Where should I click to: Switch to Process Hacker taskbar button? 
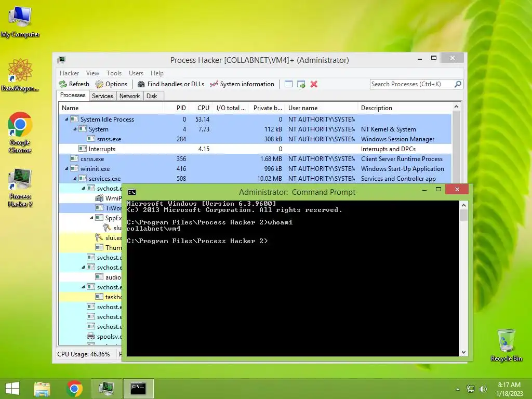pyautogui.click(x=106, y=389)
